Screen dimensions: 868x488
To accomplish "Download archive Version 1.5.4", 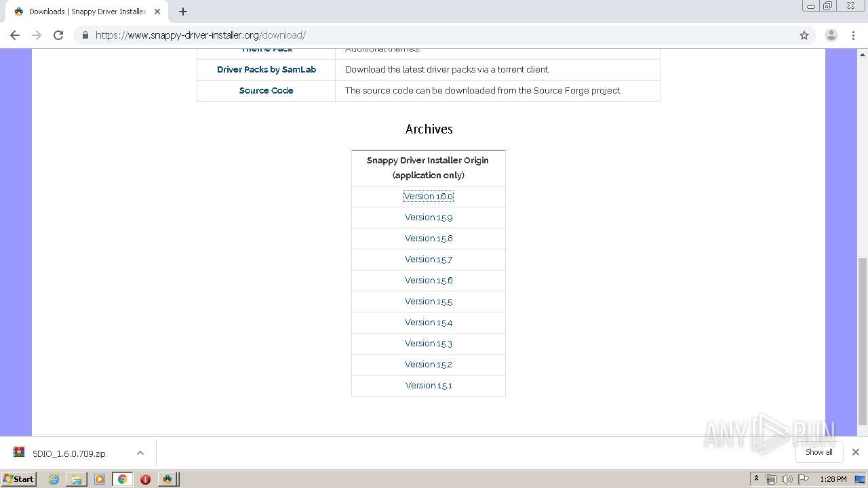I will click(x=429, y=322).
